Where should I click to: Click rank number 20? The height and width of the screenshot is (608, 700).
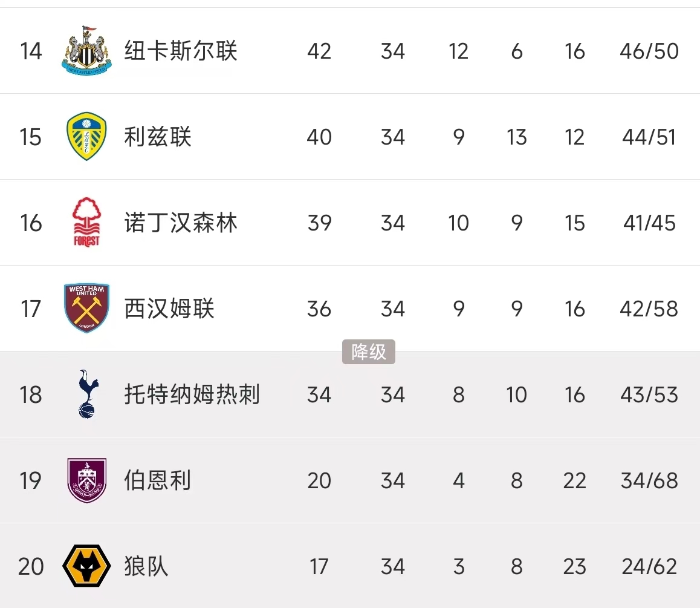pos(31,566)
